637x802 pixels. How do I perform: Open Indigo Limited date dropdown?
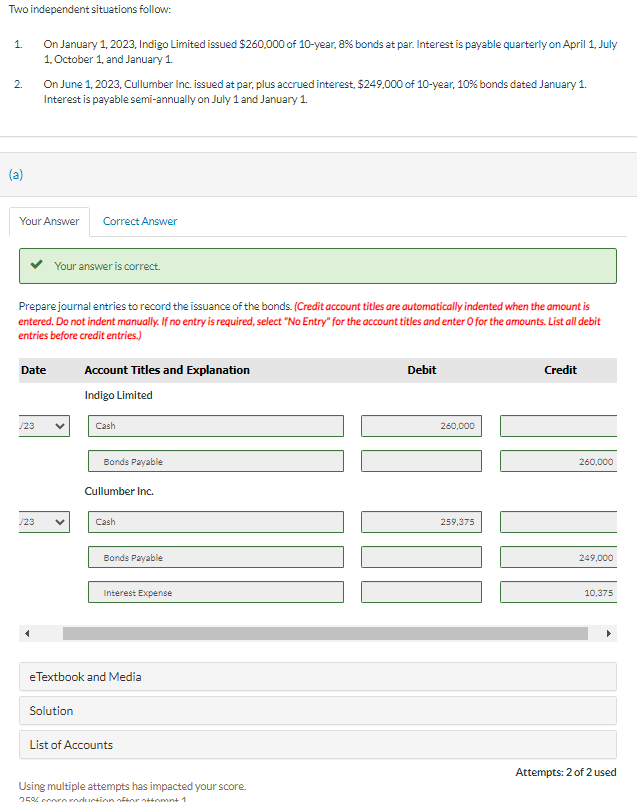[x=44, y=426]
